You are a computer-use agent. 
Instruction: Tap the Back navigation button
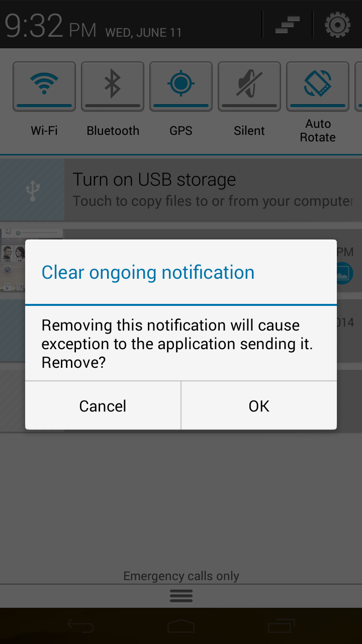point(80,626)
